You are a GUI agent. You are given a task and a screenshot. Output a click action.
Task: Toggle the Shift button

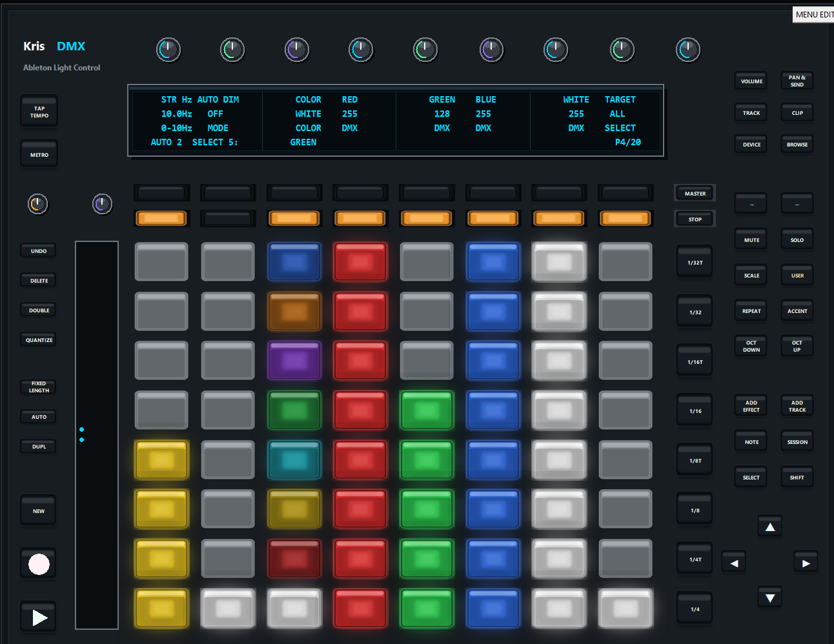tap(797, 478)
